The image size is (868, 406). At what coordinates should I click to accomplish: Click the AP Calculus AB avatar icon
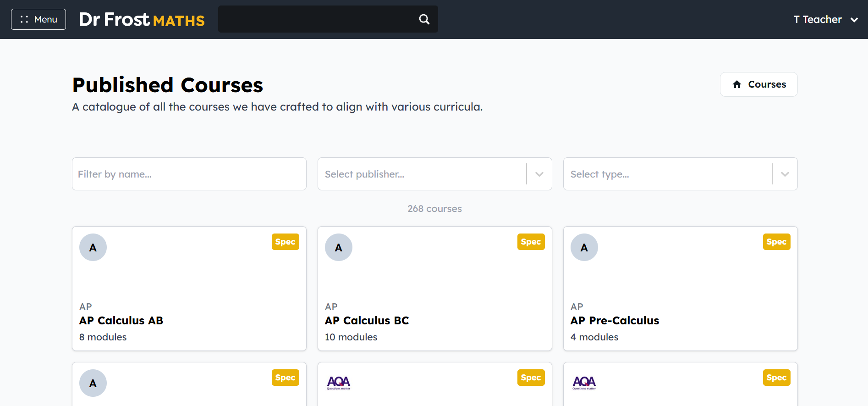click(x=93, y=247)
